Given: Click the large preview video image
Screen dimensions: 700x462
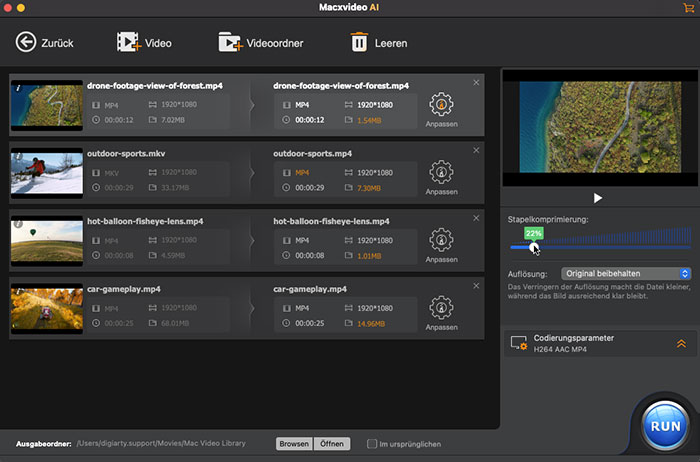Looking at the screenshot, I should pyautogui.click(x=600, y=127).
